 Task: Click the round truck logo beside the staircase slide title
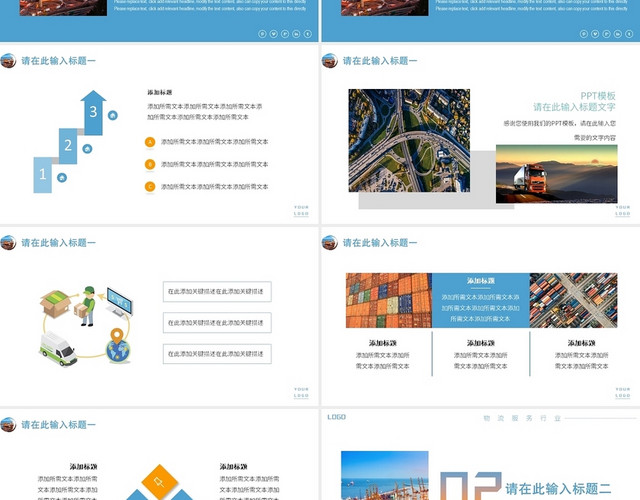[x=8, y=61]
